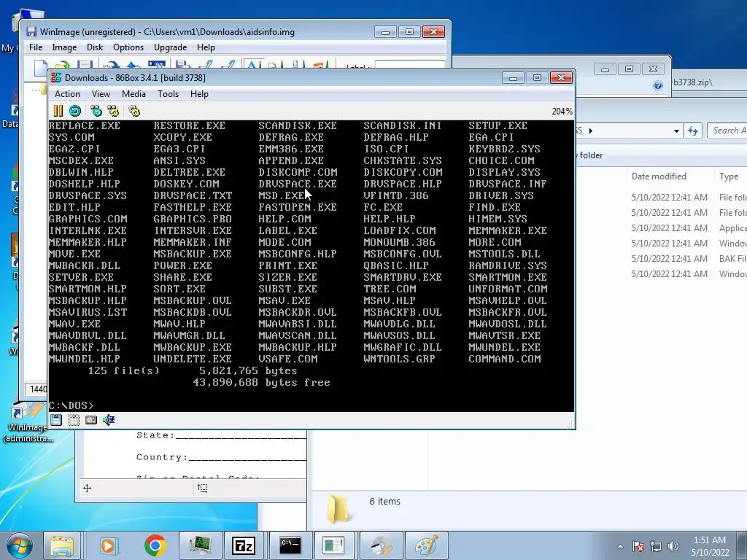
Task: Click the 86Box title bar app icon
Action: pos(56,77)
